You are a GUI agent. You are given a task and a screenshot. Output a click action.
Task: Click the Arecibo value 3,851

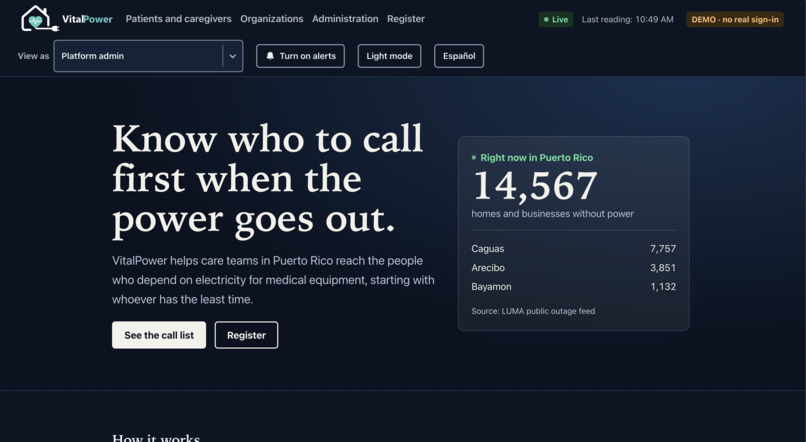(663, 268)
